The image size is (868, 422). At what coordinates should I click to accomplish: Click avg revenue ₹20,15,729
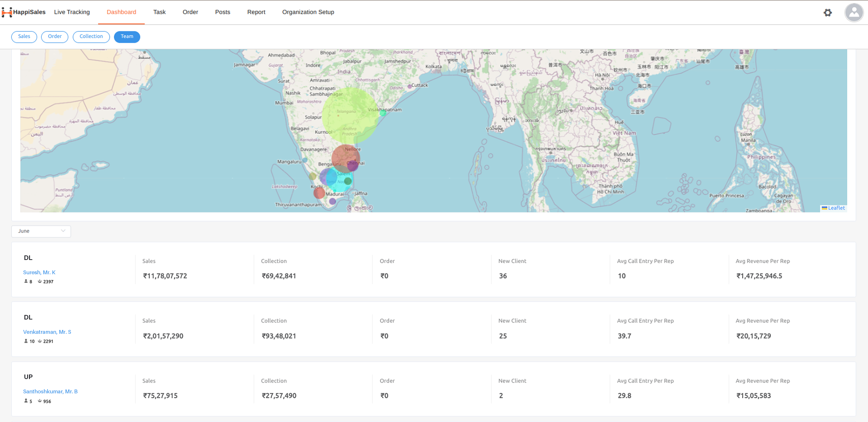753,336
